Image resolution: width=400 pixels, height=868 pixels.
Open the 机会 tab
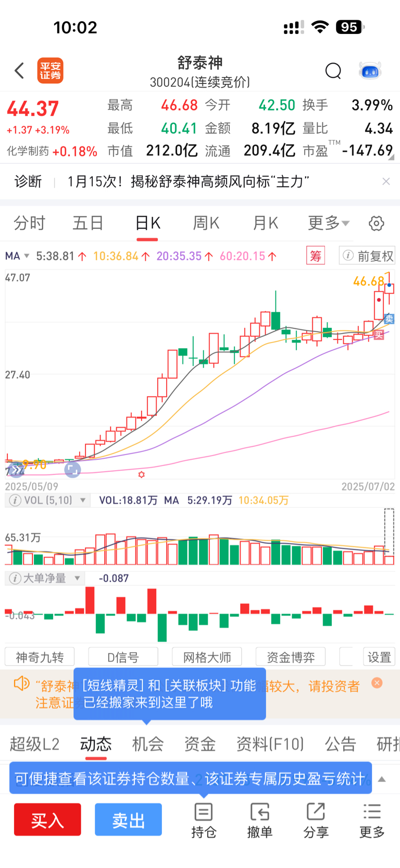tap(148, 744)
